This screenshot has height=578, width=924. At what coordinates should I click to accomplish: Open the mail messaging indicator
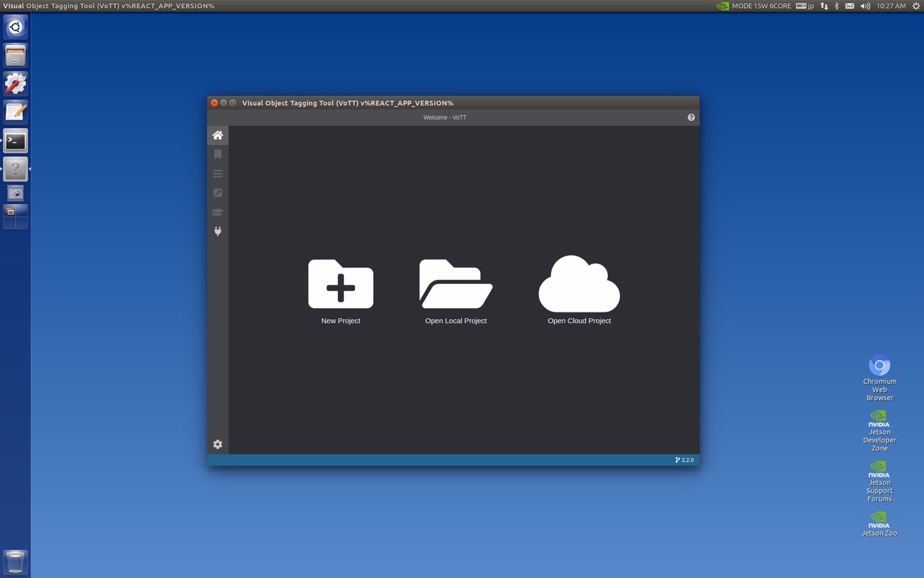click(850, 6)
